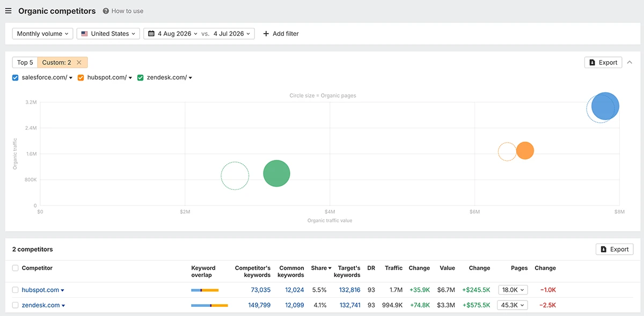This screenshot has width=644, height=316.
Task: Open the 132,816 target's keywords link
Action: (x=350, y=290)
